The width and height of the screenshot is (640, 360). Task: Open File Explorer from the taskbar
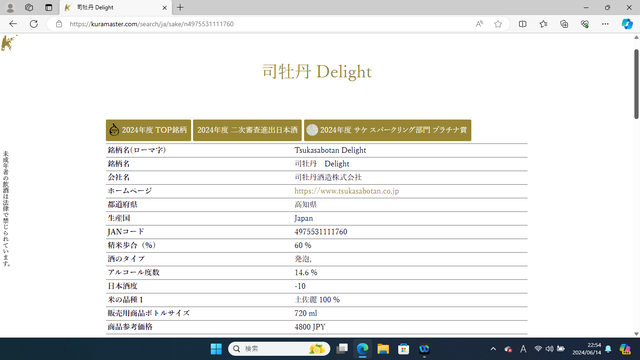[383, 349]
